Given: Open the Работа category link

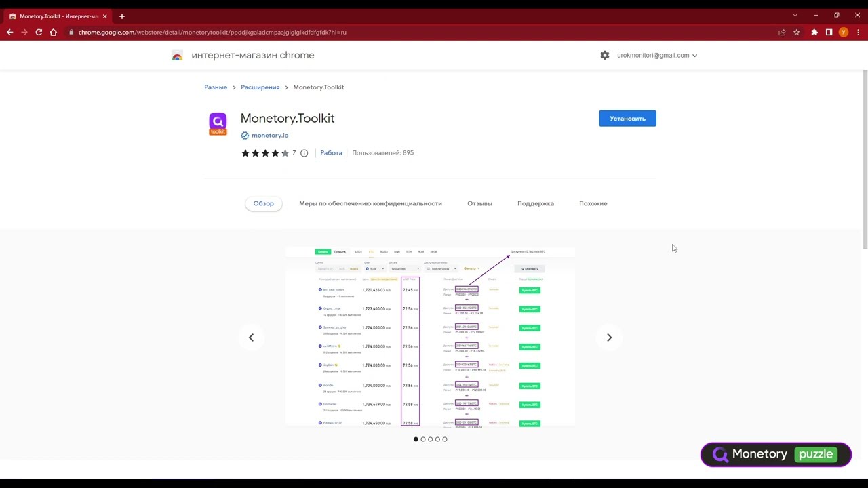Looking at the screenshot, I should [331, 153].
